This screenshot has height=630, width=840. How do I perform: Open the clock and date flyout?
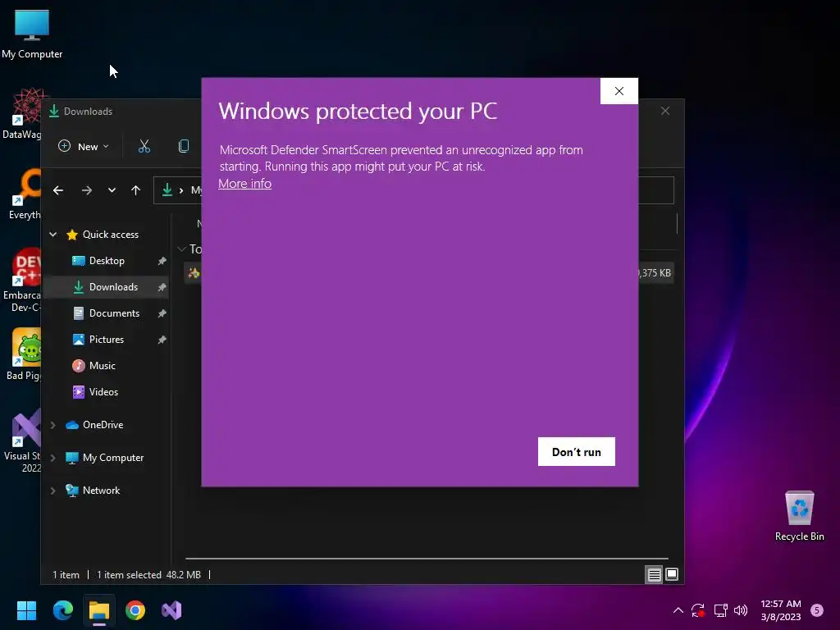click(x=781, y=610)
